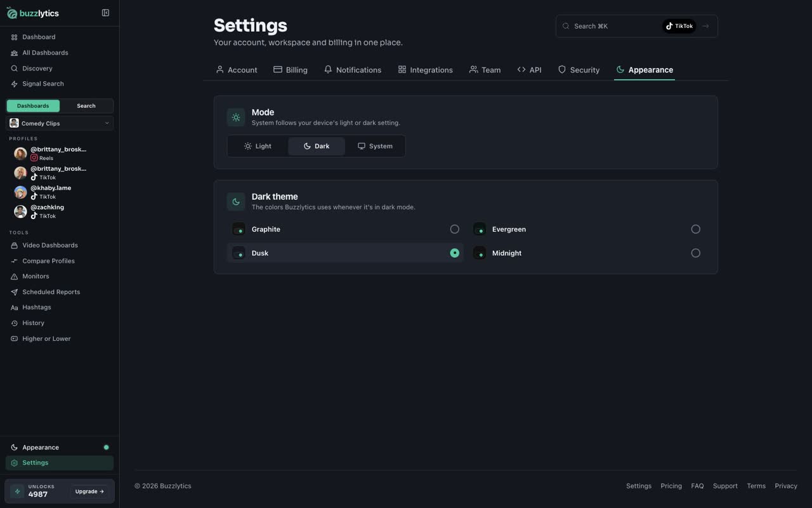Click the Appearance item in the sidebar footer
The width and height of the screenshot is (812, 508).
coord(60,447)
